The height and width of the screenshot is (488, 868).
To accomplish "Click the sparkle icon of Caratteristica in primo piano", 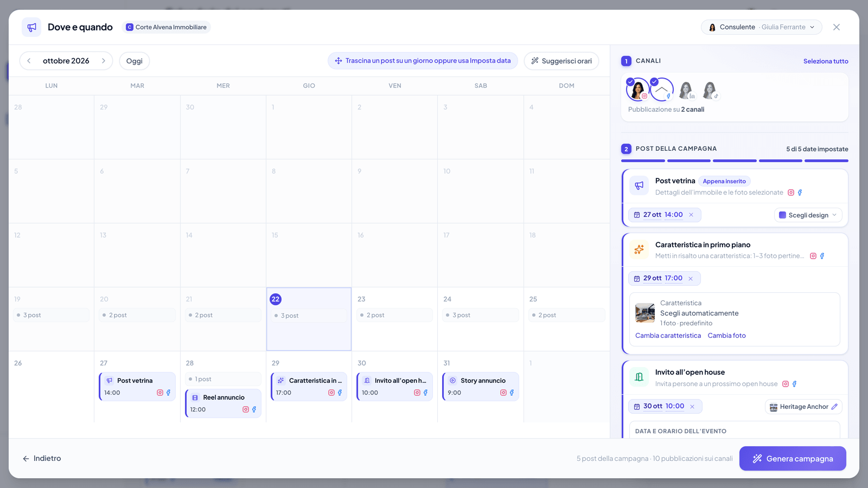I will click(x=639, y=249).
